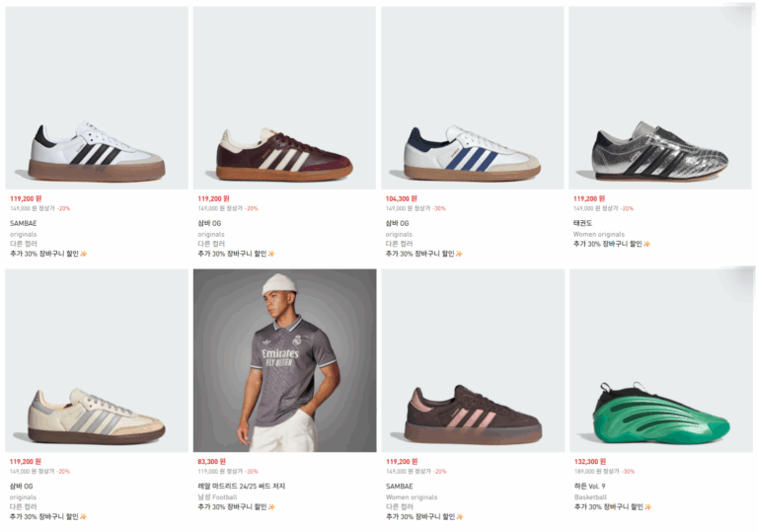Select the 남성 Football category label
Image resolution: width=758 pixels, height=532 pixels.
(216, 497)
